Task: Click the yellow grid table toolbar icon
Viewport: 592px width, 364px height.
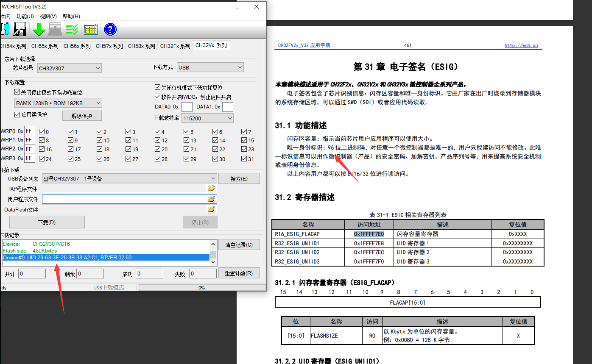Action: [91, 29]
